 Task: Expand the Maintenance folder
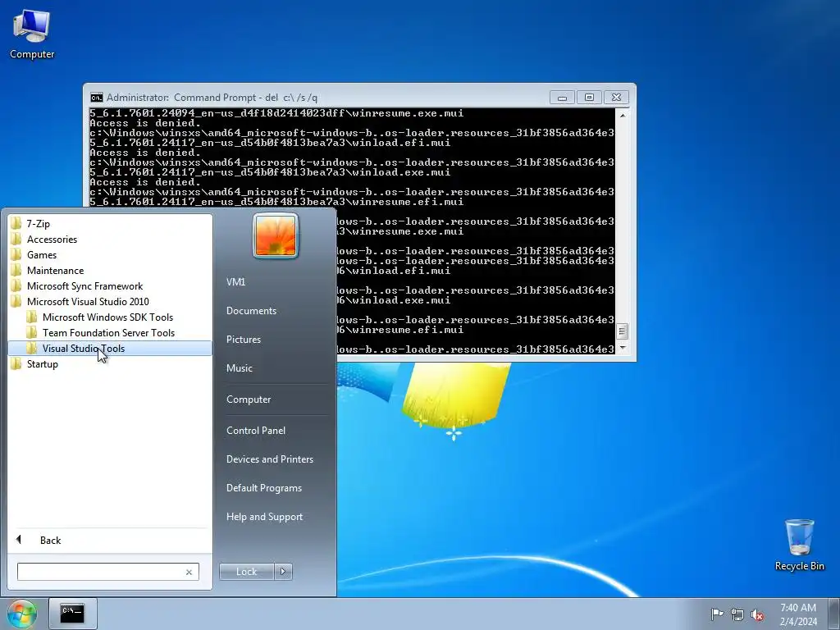[x=110, y=270]
